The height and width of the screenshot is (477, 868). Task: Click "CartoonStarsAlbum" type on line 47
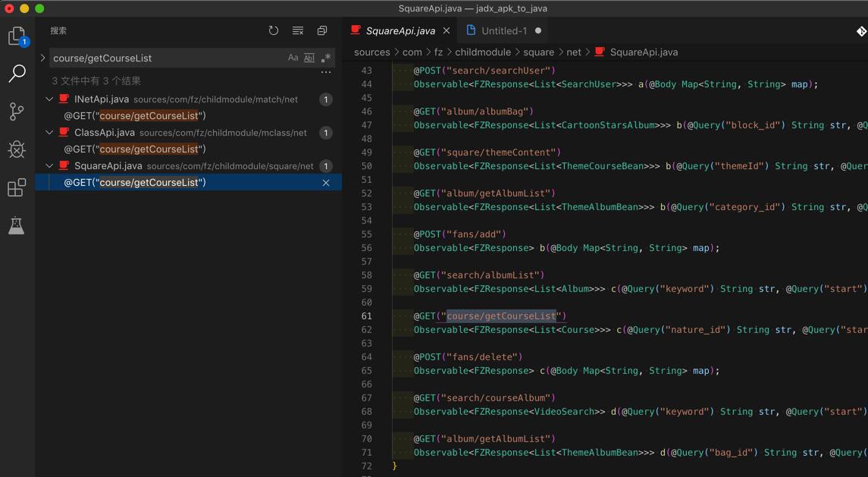pyautogui.click(x=608, y=125)
